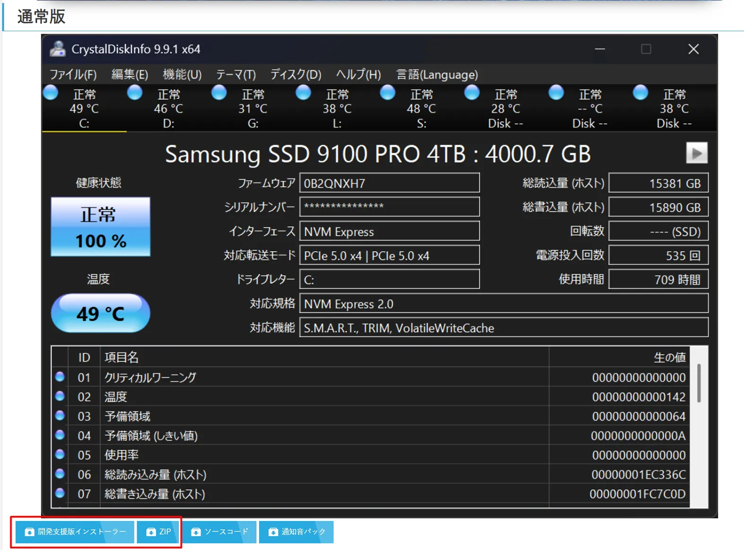The width and height of the screenshot is (756, 550).
Task: Click the raw value 0000000000000A
Action: point(638,436)
